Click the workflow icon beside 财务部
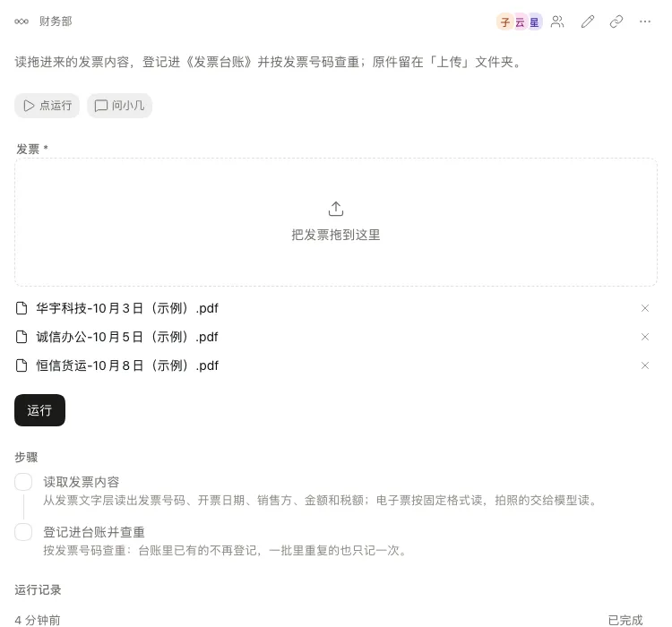Viewport: 672px width, 627px height. click(22, 21)
